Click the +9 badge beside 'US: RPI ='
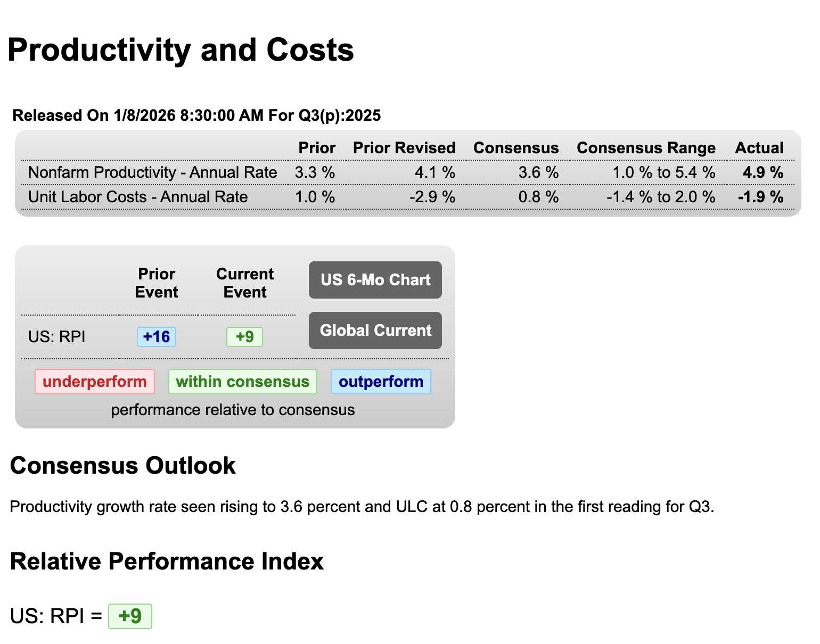 point(130,616)
